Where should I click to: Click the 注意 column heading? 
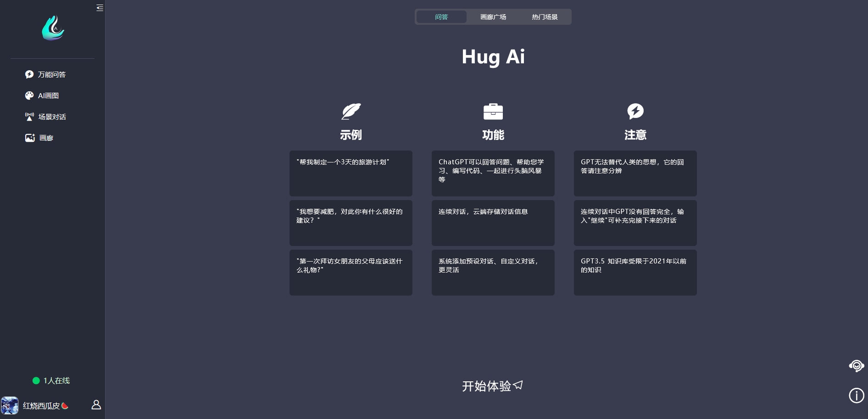(635, 135)
